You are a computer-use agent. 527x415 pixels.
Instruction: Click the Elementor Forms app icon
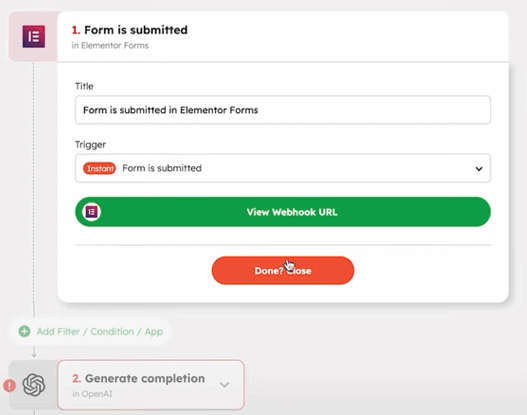point(34,36)
